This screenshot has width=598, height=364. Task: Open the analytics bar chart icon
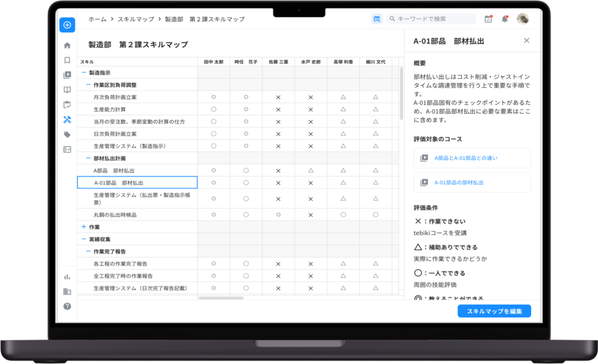click(67, 276)
